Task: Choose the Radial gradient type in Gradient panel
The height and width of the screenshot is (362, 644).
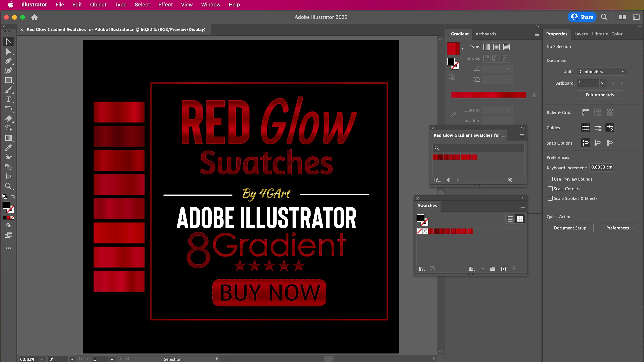Action: click(x=496, y=47)
